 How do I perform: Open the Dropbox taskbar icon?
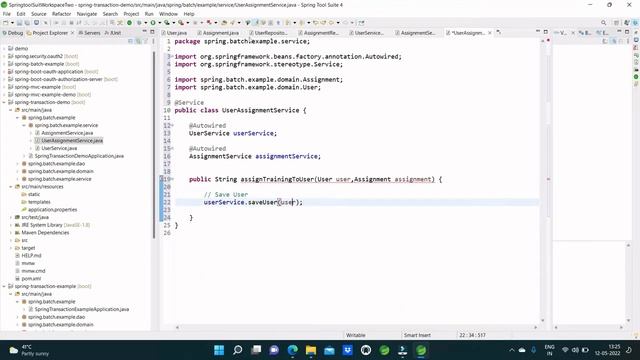(347, 350)
